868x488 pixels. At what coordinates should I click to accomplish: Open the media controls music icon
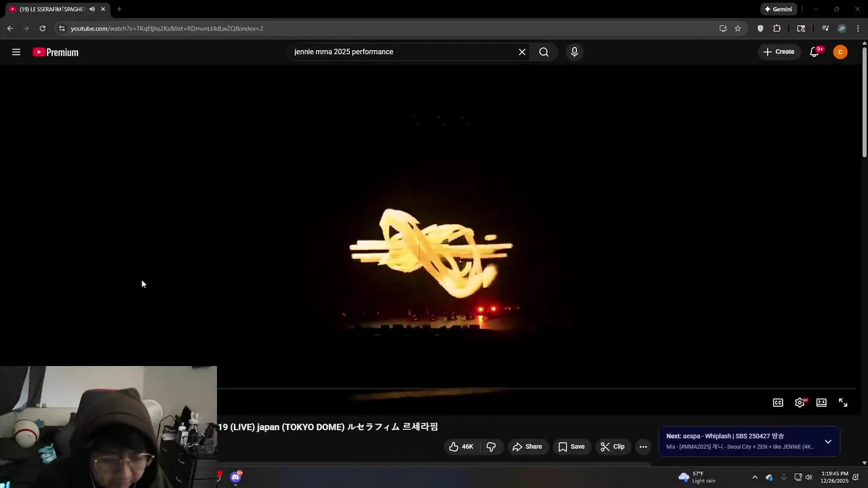point(825,28)
